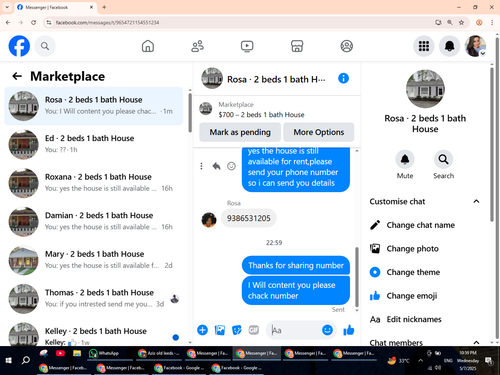
Task: Open emoji picker in message box
Action: tap(327, 330)
